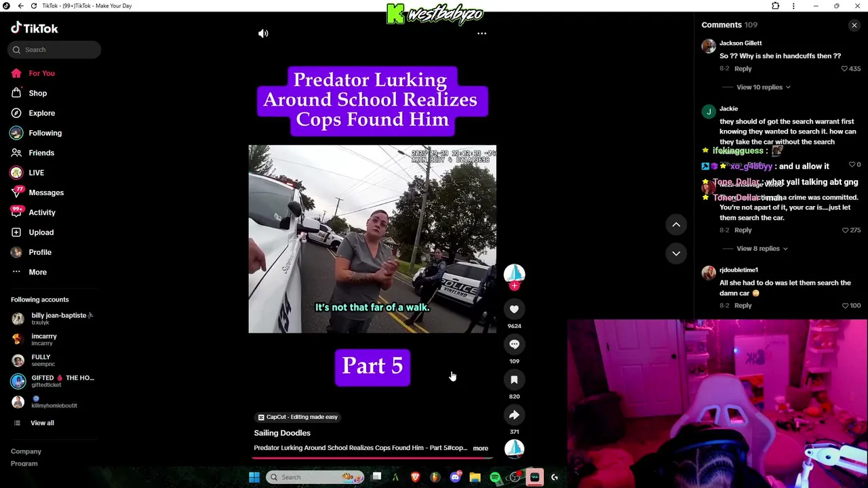
Task: Open rjdoubletime1's profile avatar
Action: (709, 273)
